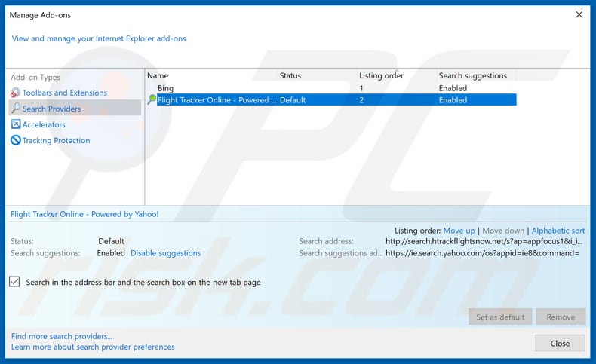Click listing order 2 cell

pyautogui.click(x=361, y=100)
